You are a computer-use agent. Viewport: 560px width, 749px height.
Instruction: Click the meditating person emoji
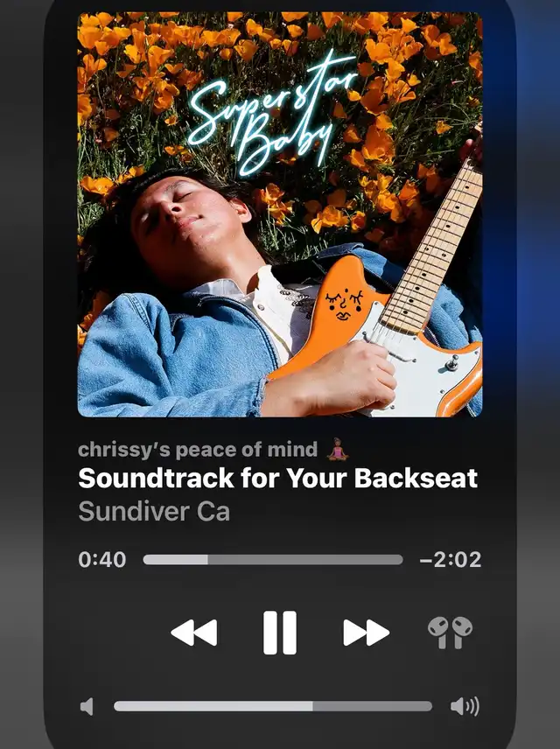[x=338, y=449]
